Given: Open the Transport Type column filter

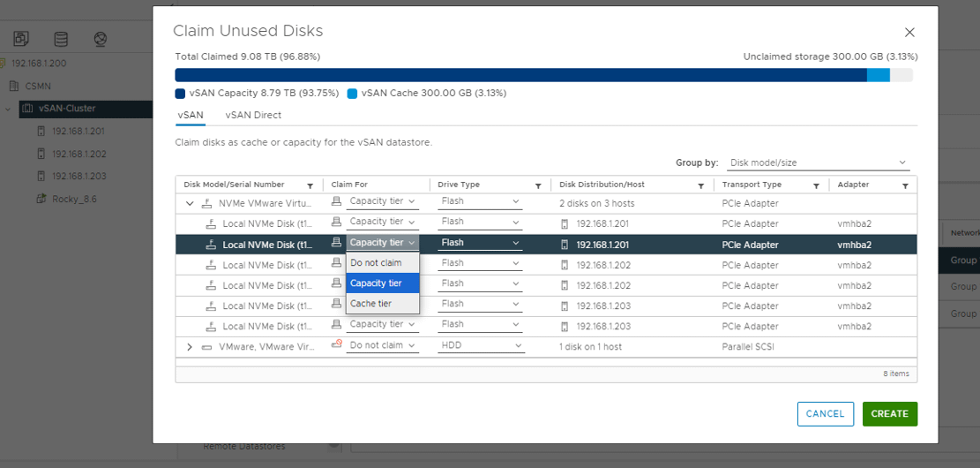Looking at the screenshot, I should [x=816, y=185].
